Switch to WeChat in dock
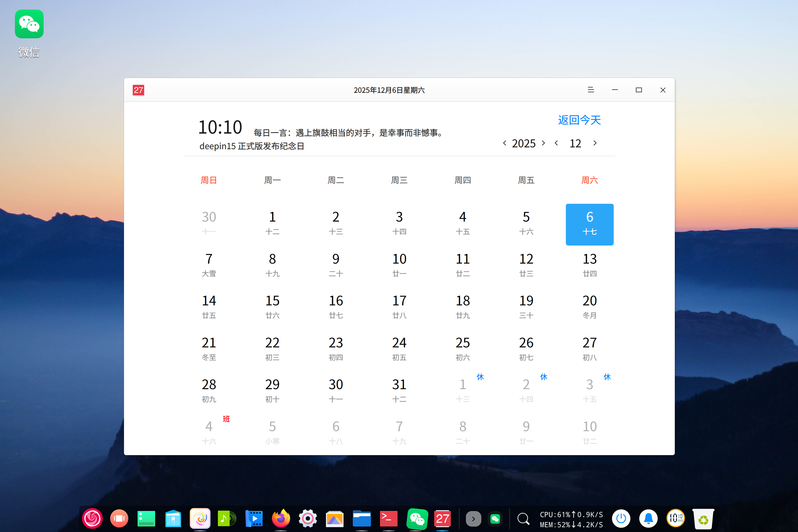 (x=417, y=518)
